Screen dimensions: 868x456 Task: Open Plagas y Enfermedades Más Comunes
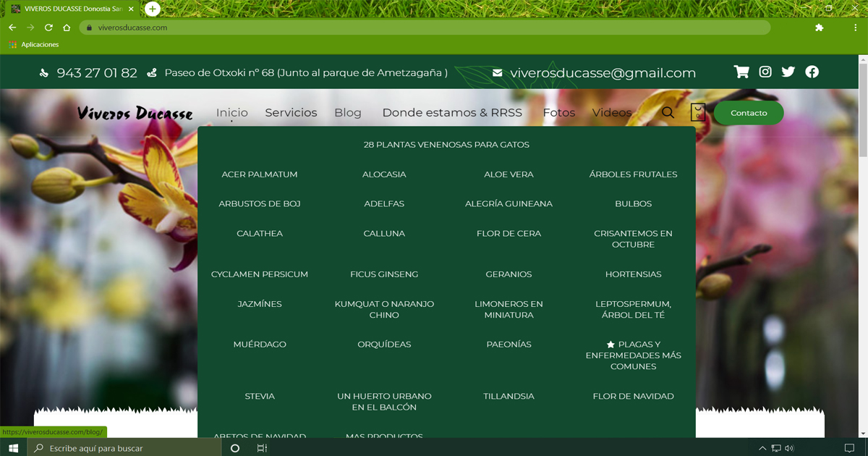pos(634,355)
